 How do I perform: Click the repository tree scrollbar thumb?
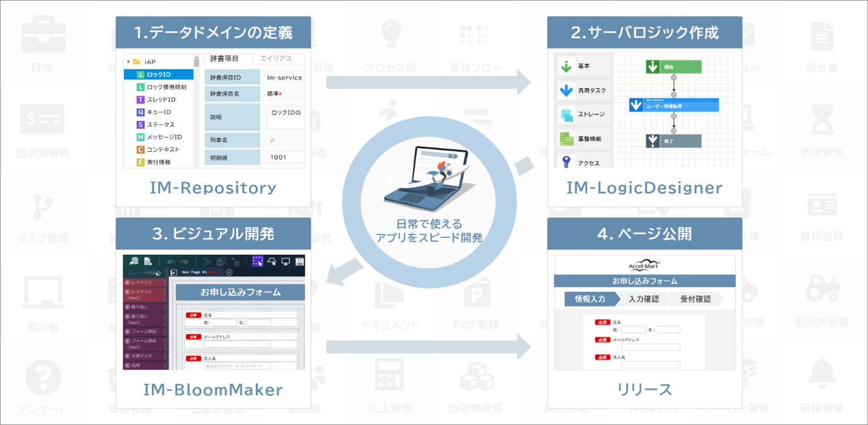coord(197,61)
